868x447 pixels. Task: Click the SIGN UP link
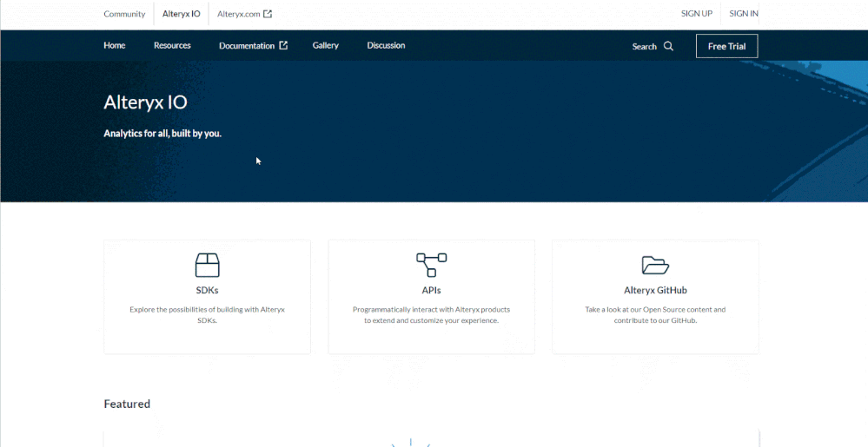[x=696, y=13]
